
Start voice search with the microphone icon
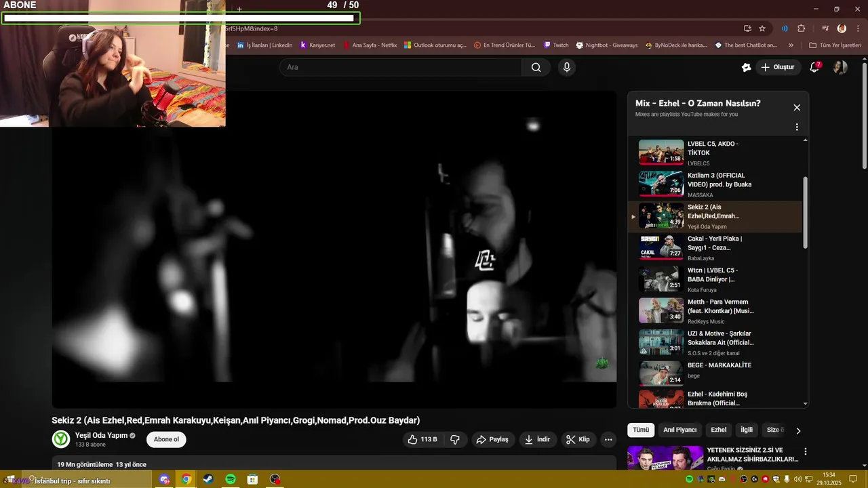click(x=567, y=67)
